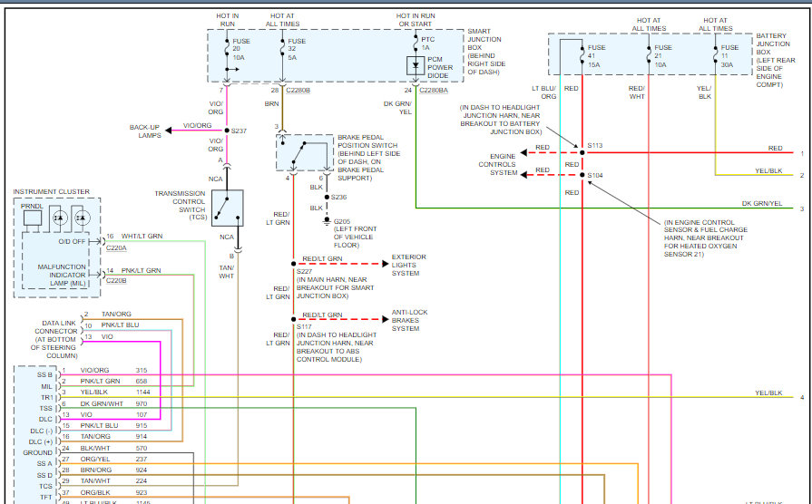Select the SMART JUNCTION BOX label
The image size is (812, 504).
(x=486, y=47)
